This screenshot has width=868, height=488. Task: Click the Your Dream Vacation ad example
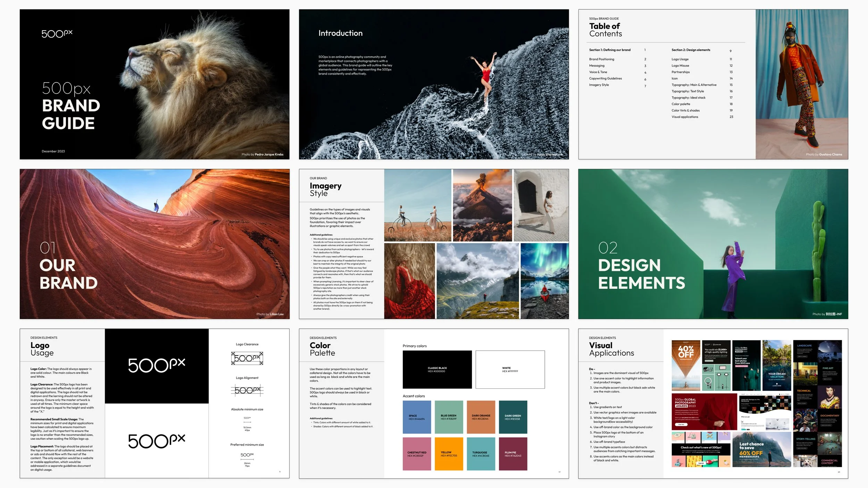[777, 365]
